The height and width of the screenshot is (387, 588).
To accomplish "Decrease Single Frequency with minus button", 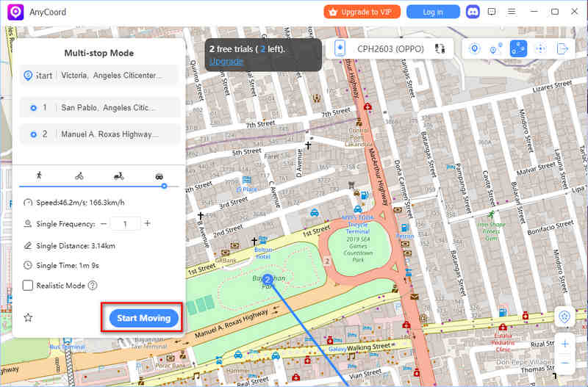I will point(104,223).
